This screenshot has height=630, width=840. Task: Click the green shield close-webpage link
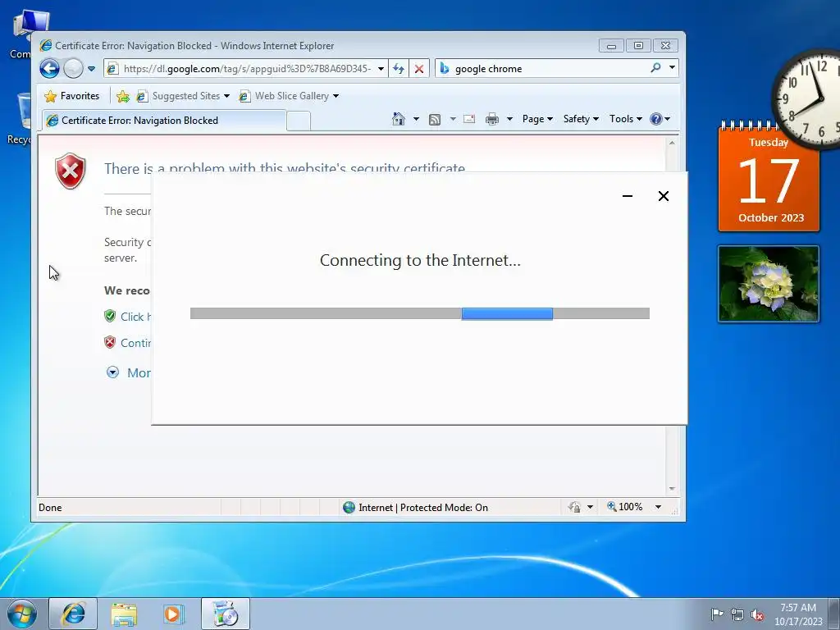[x=127, y=317]
